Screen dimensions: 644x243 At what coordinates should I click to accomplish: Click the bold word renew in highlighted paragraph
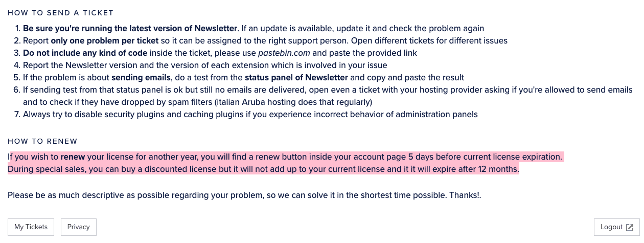click(73, 157)
